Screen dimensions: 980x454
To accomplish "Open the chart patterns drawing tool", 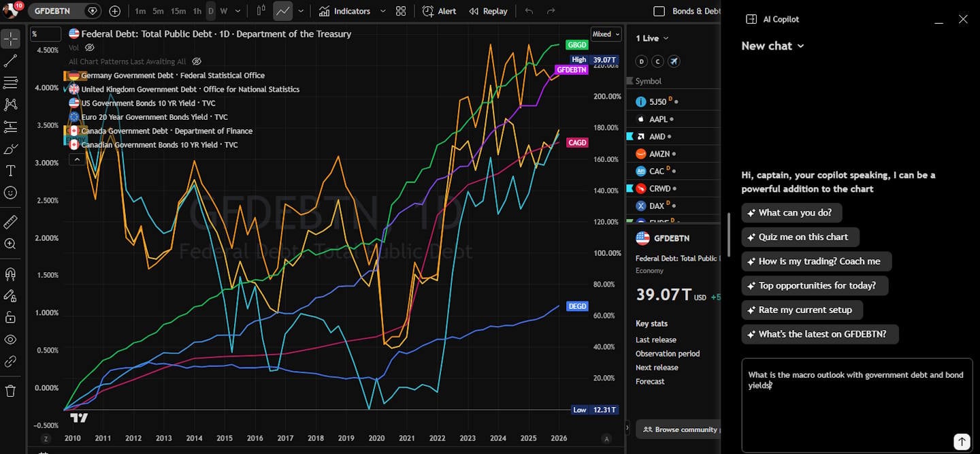I will point(10,104).
